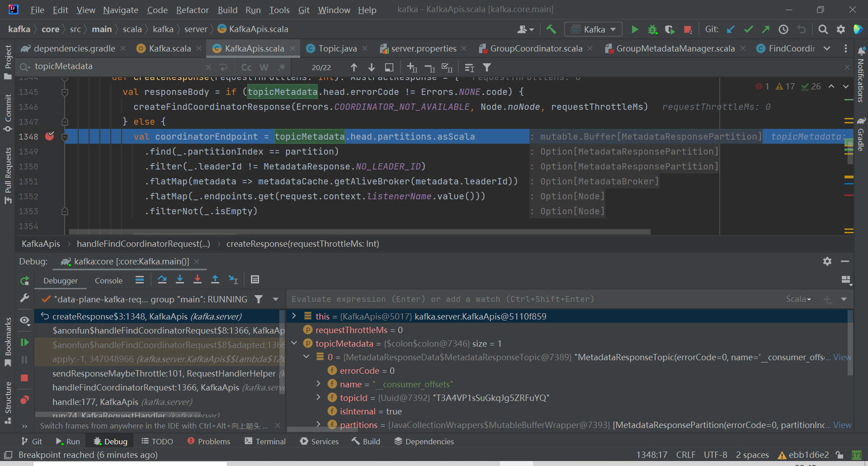
Task: Click the Evaluate Expression calculator icon
Action: click(x=255, y=280)
